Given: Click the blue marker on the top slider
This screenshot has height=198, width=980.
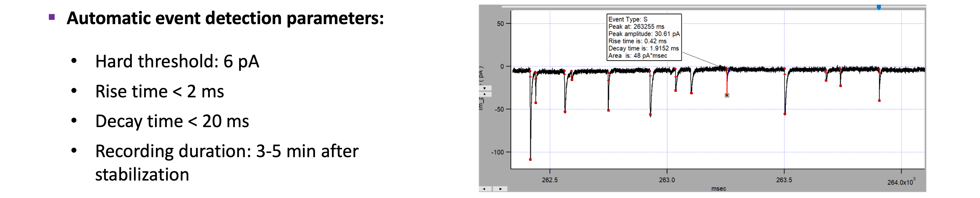Looking at the screenshot, I should (x=879, y=7).
